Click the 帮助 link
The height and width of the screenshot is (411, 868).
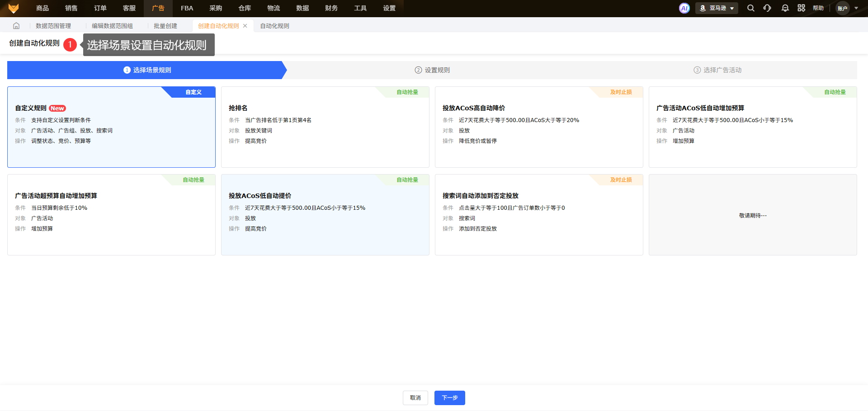pyautogui.click(x=818, y=8)
